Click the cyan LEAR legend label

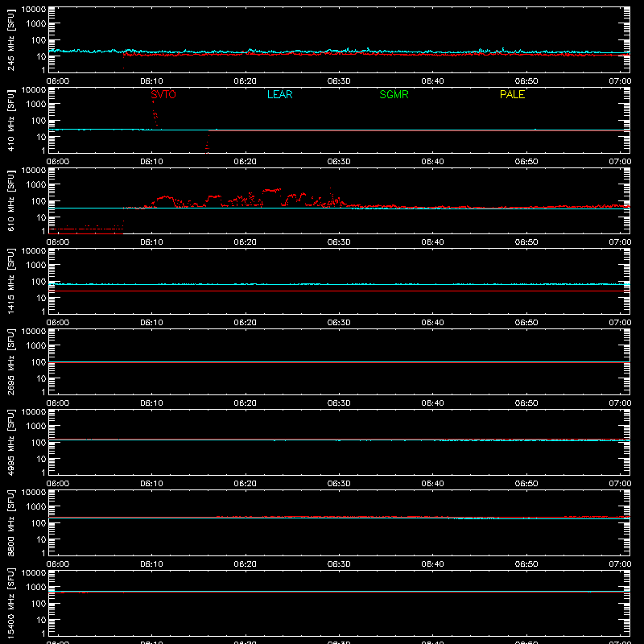pos(279,94)
